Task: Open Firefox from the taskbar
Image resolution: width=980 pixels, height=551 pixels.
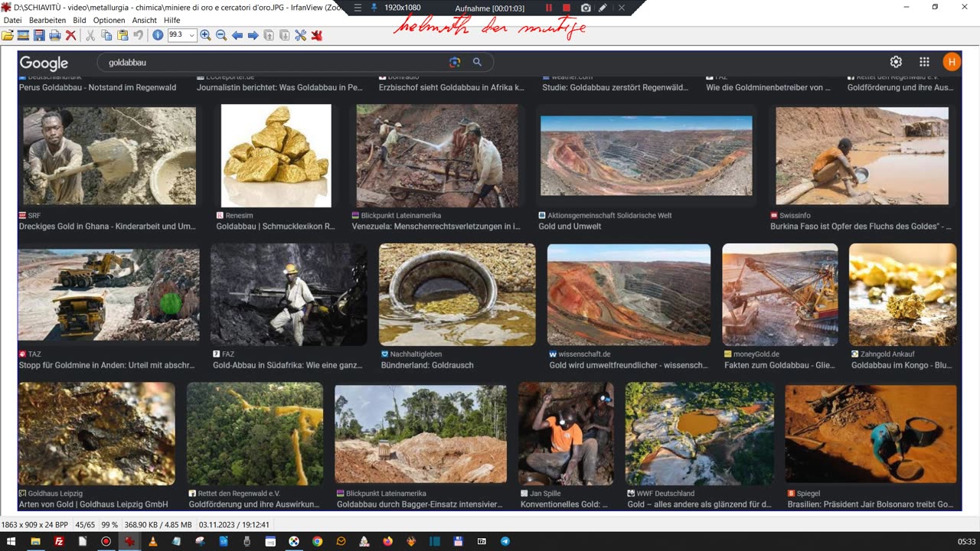Action: [387, 541]
